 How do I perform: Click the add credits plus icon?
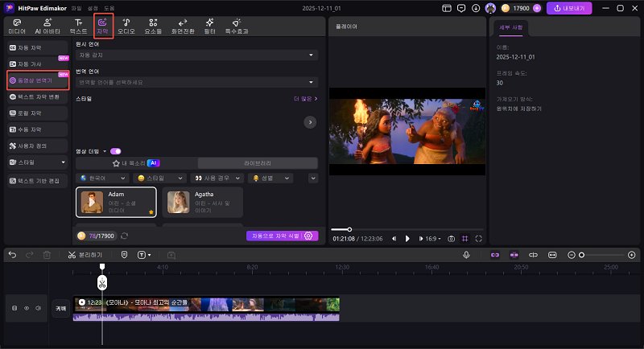tap(537, 8)
